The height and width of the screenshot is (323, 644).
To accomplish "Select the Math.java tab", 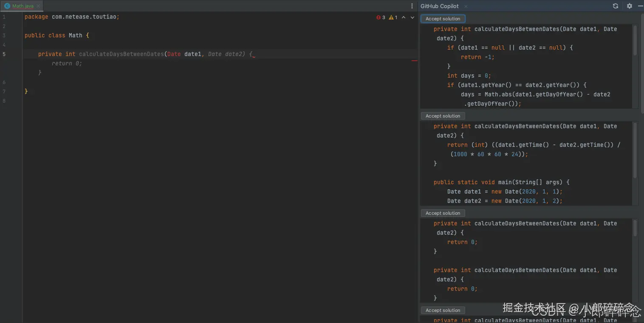I will tap(21, 6).
